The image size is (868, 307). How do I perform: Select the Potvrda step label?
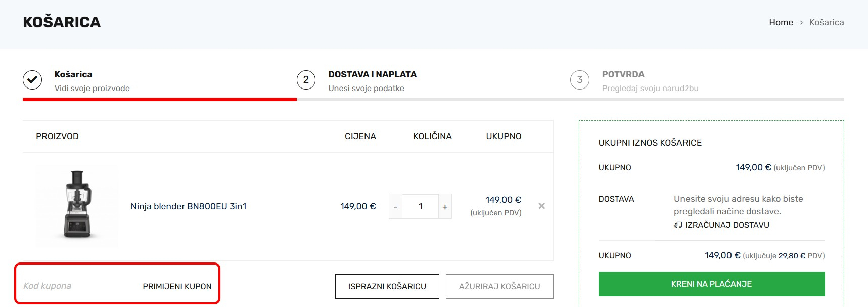pos(623,74)
